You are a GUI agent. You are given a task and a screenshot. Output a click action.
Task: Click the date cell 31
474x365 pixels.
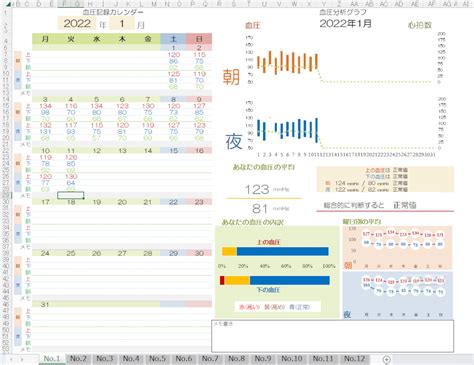pyautogui.click(x=45, y=304)
